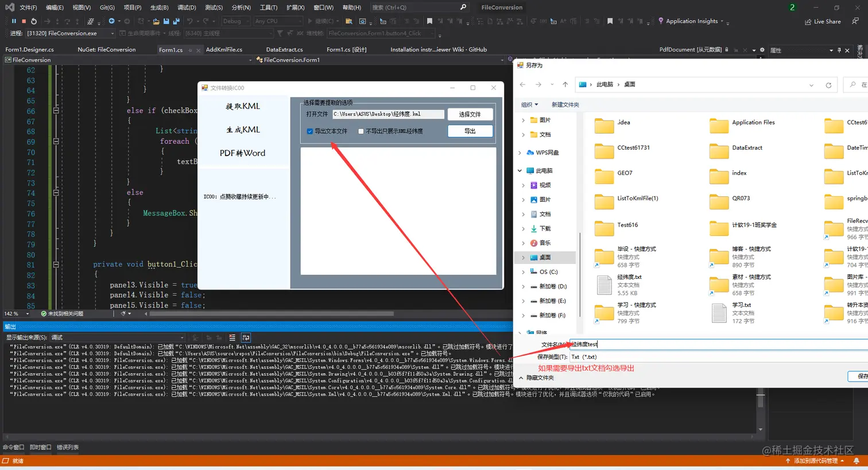Click the navigate backward arrow icon
Screen dimensions: 868x470
[x=111, y=21]
